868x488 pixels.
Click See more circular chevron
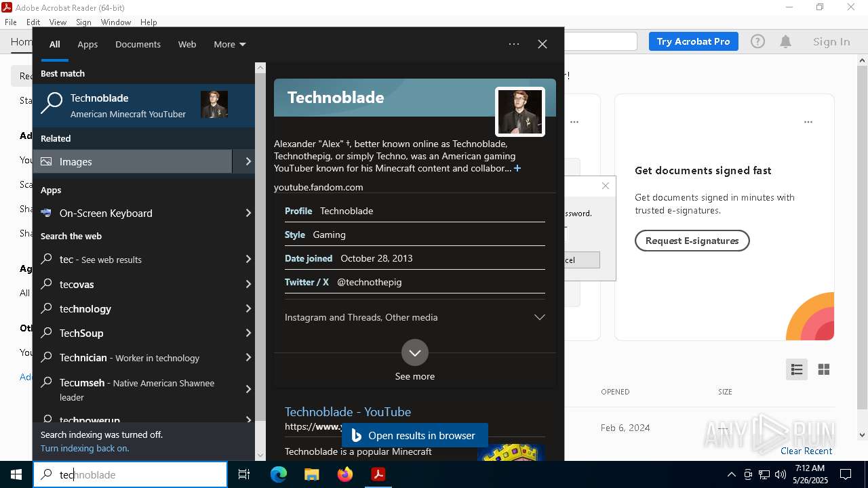tap(415, 352)
